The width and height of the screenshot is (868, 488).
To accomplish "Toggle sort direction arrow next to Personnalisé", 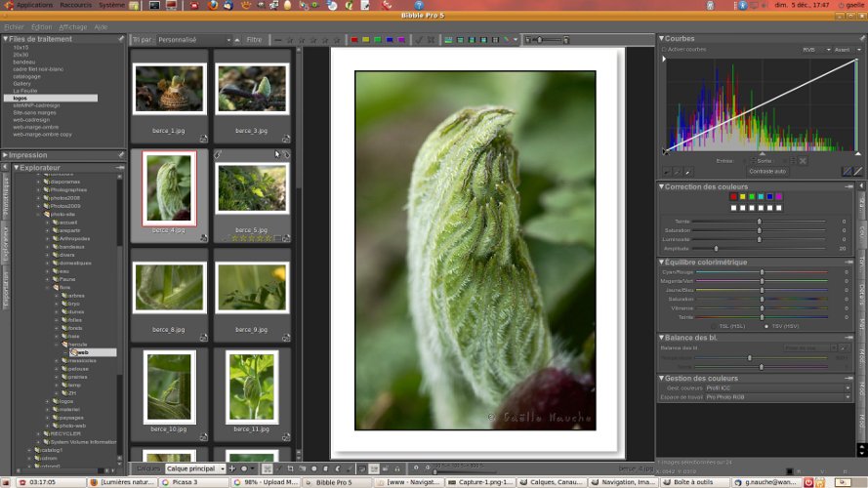I will pyautogui.click(x=237, y=40).
